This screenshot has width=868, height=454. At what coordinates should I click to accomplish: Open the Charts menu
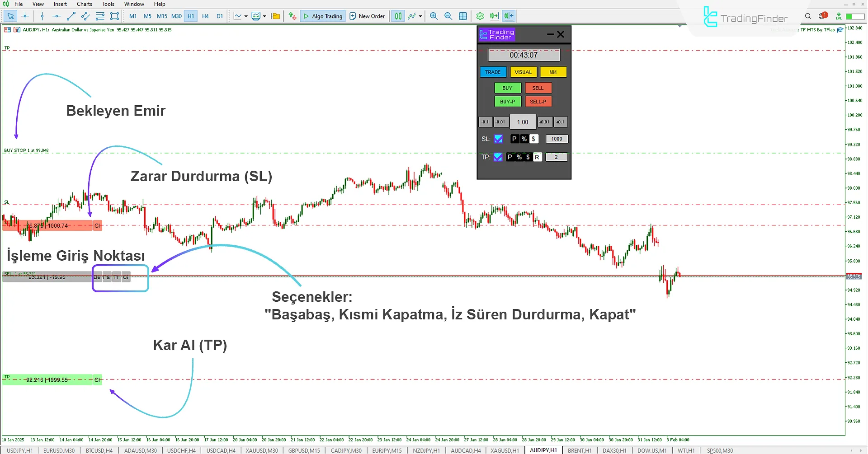pos(84,4)
